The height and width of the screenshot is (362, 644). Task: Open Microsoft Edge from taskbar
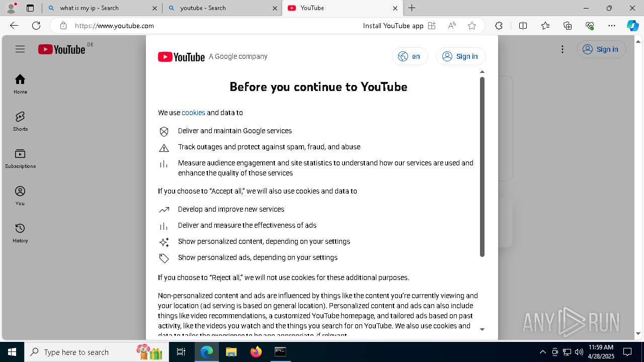[x=207, y=352]
